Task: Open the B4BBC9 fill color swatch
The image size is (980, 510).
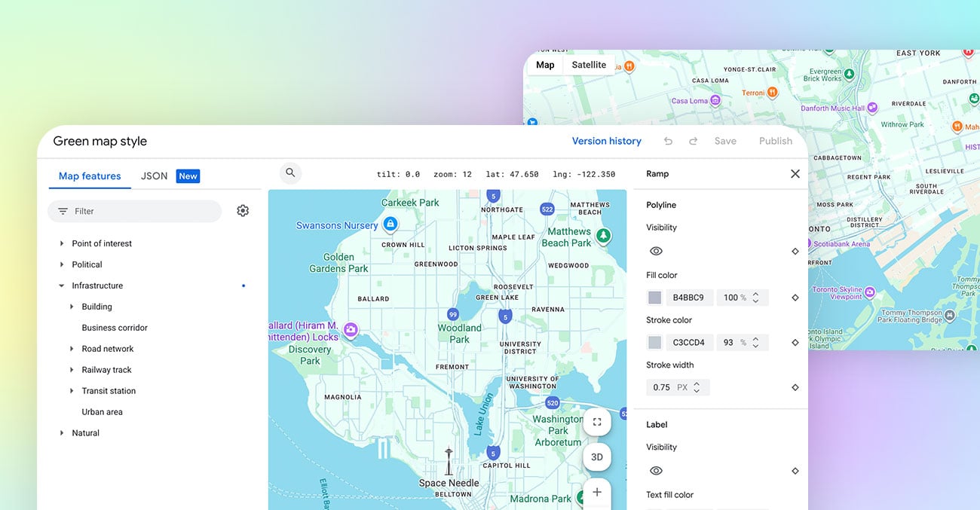Action: 654,297
